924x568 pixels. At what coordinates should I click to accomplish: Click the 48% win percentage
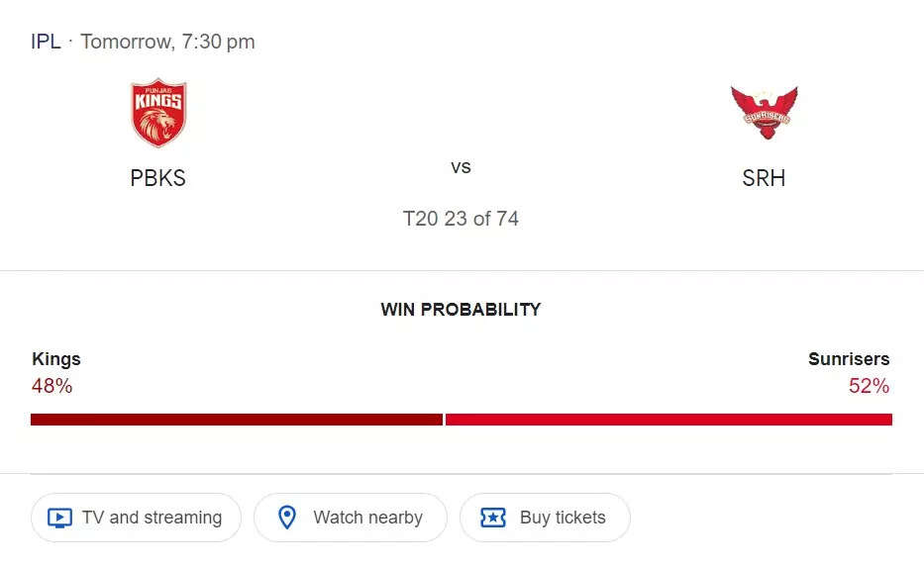51,386
